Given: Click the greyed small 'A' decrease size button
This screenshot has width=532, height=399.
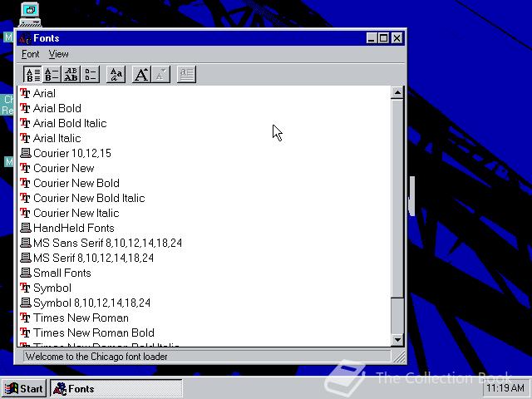Looking at the screenshot, I should pos(160,74).
